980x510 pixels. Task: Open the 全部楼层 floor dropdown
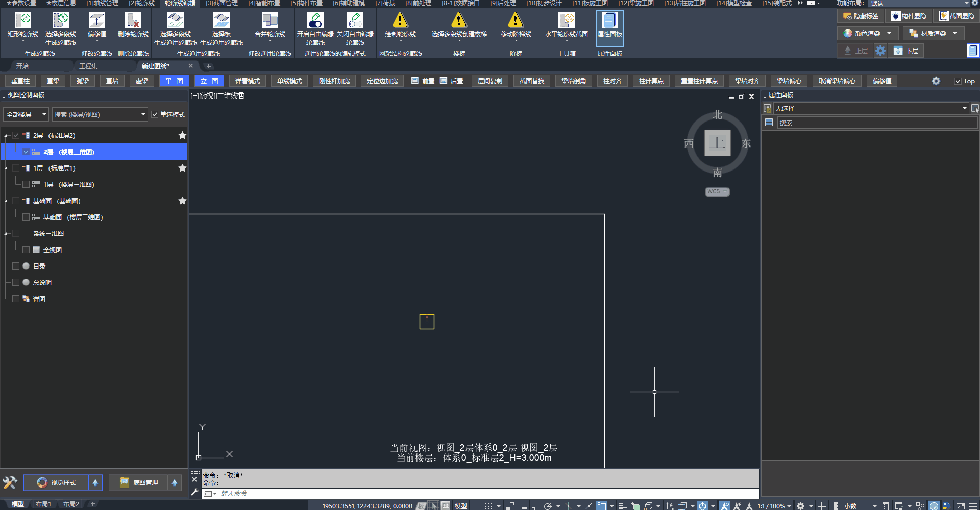click(x=26, y=115)
